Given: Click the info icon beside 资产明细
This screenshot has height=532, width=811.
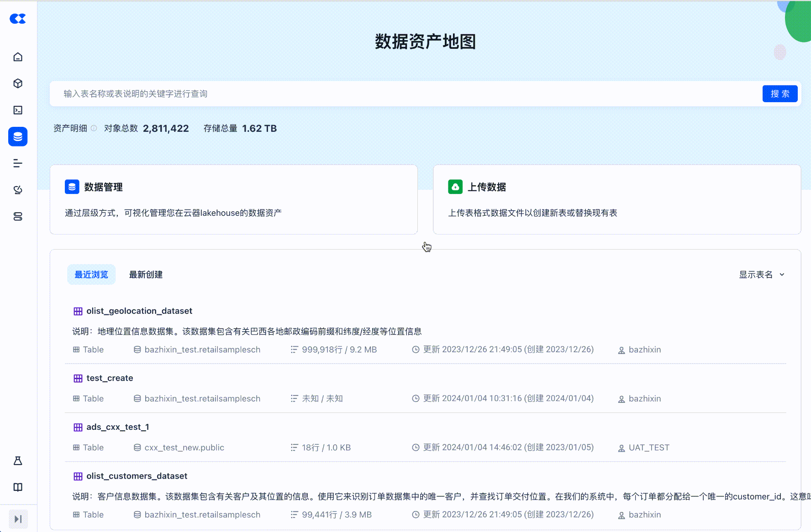Looking at the screenshot, I should pos(94,129).
